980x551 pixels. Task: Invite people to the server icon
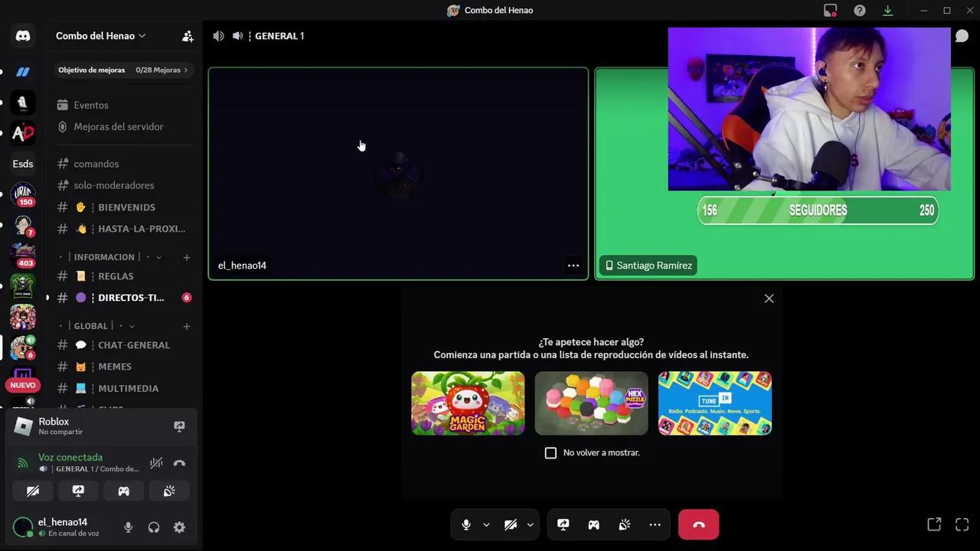coord(188,36)
